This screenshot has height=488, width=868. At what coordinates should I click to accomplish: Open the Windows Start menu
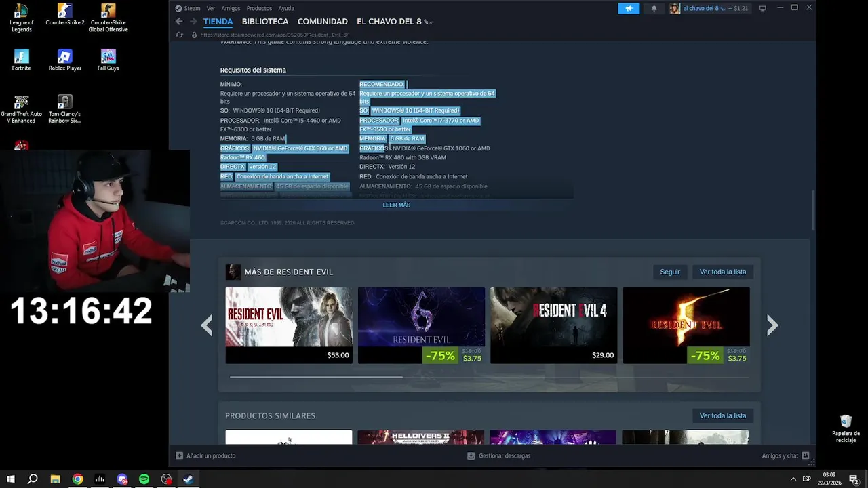tap(11, 479)
